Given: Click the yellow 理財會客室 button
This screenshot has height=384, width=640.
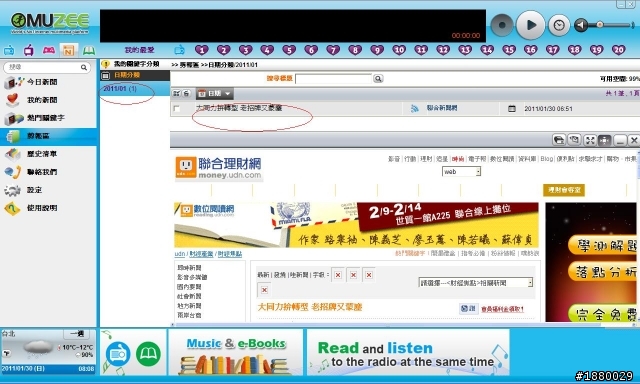Looking at the screenshot, I should [564, 190].
